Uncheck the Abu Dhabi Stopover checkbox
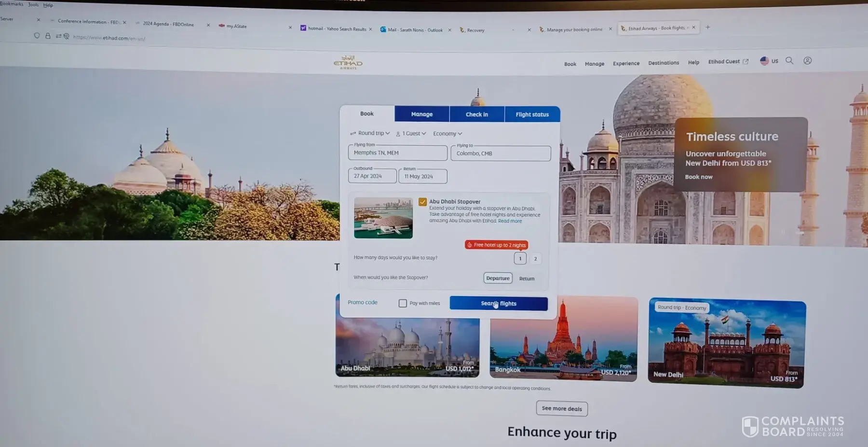This screenshot has height=447, width=868. point(422,202)
